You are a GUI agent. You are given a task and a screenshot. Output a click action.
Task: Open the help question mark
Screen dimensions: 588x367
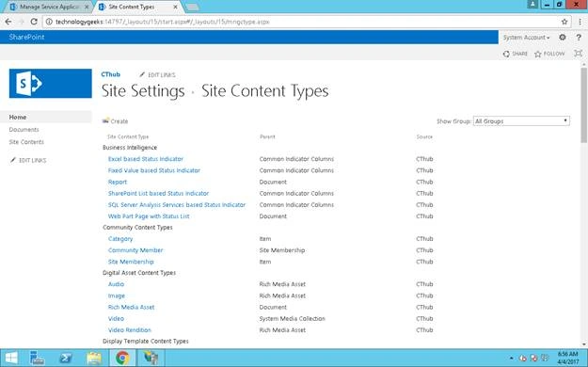(579, 37)
